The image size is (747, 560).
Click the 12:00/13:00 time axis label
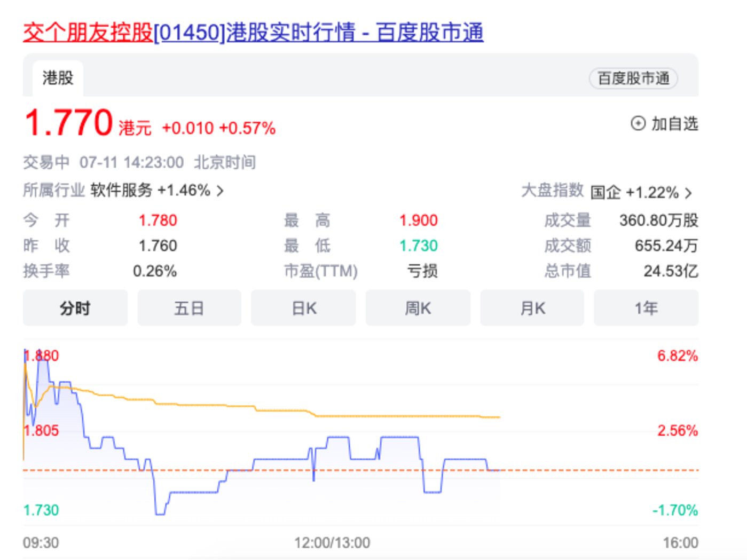click(332, 543)
